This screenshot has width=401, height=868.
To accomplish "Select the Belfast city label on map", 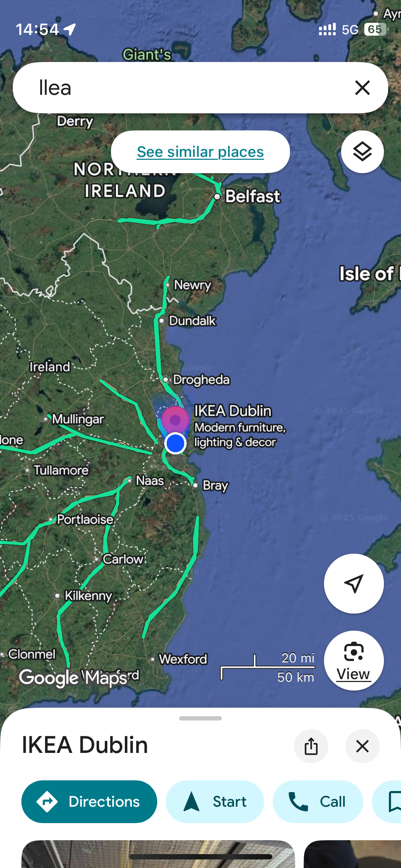I will (x=253, y=196).
